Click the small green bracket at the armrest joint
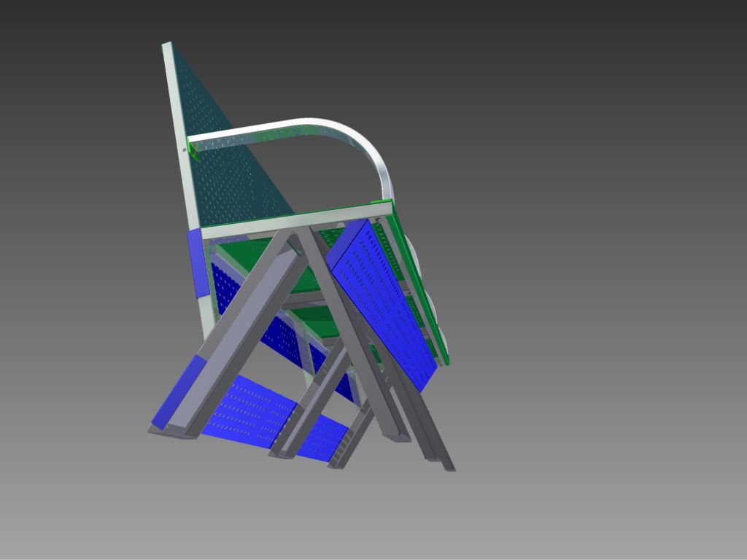Image resolution: width=747 pixels, height=560 pixels. (193, 149)
